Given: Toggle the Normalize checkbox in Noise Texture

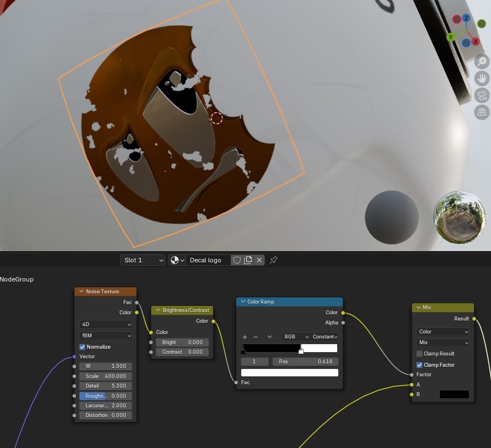Looking at the screenshot, I should (82, 347).
